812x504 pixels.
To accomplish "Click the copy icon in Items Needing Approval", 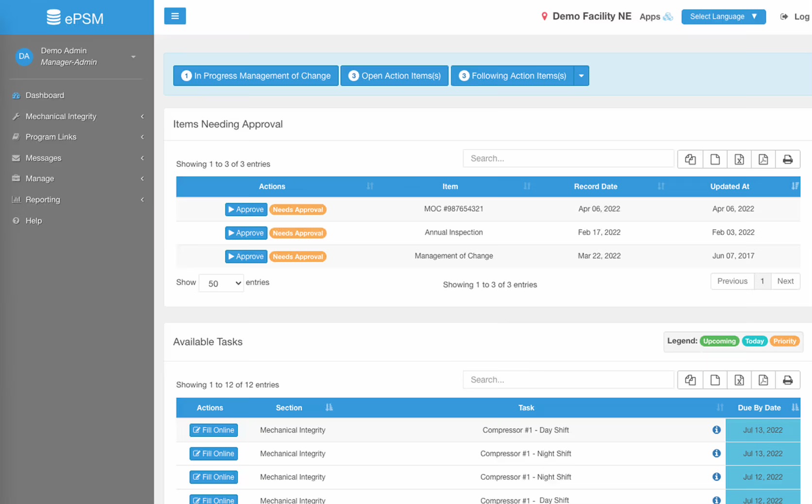I will click(690, 159).
